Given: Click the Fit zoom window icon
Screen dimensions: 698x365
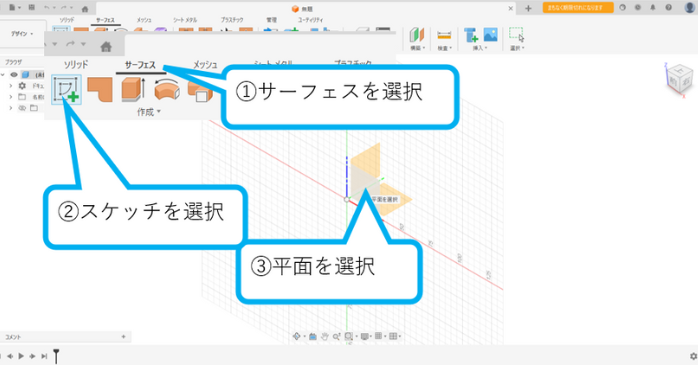Looking at the screenshot, I should tap(349, 337).
